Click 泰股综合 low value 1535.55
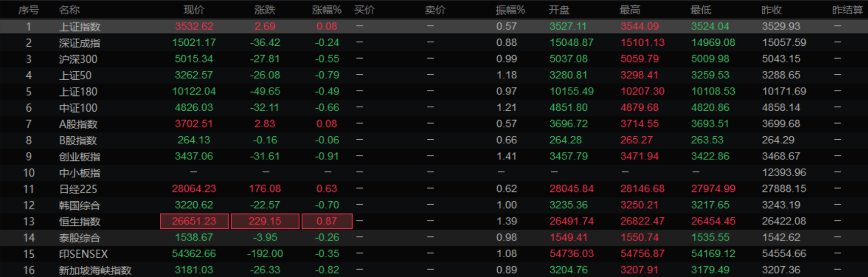The image size is (868, 277). [710, 237]
